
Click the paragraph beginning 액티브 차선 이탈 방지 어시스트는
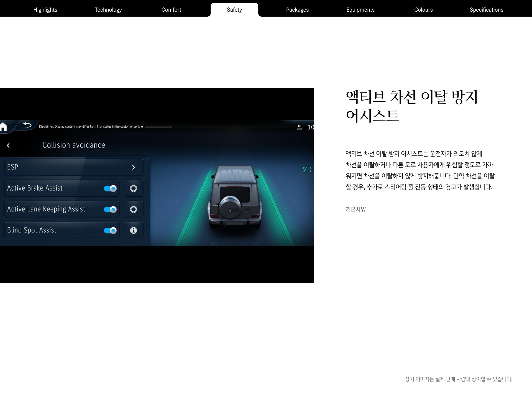pyautogui.click(x=420, y=170)
